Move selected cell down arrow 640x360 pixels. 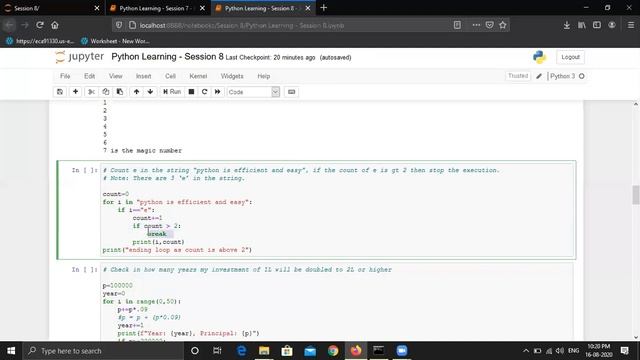[150, 92]
